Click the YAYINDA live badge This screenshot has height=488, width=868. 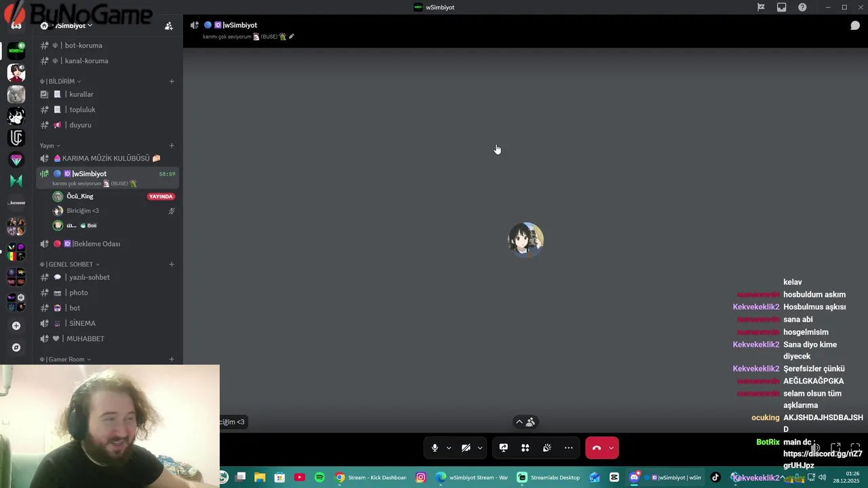[x=161, y=197]
